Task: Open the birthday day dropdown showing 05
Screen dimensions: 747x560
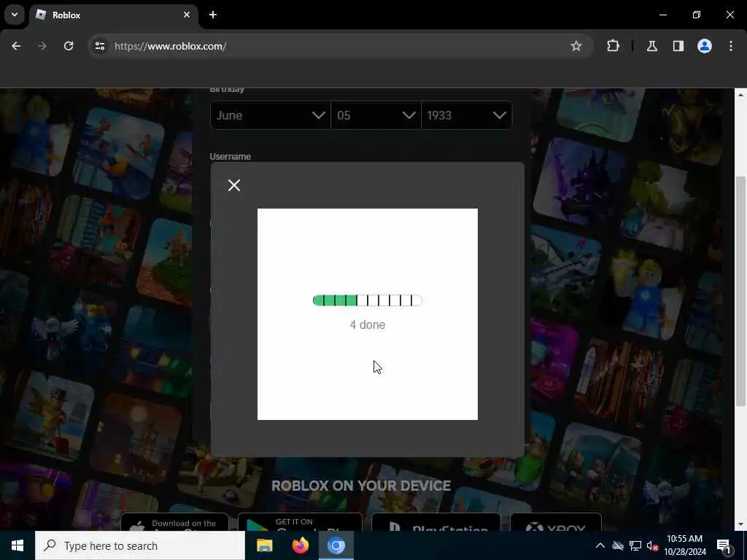Action: click(376, 115)
